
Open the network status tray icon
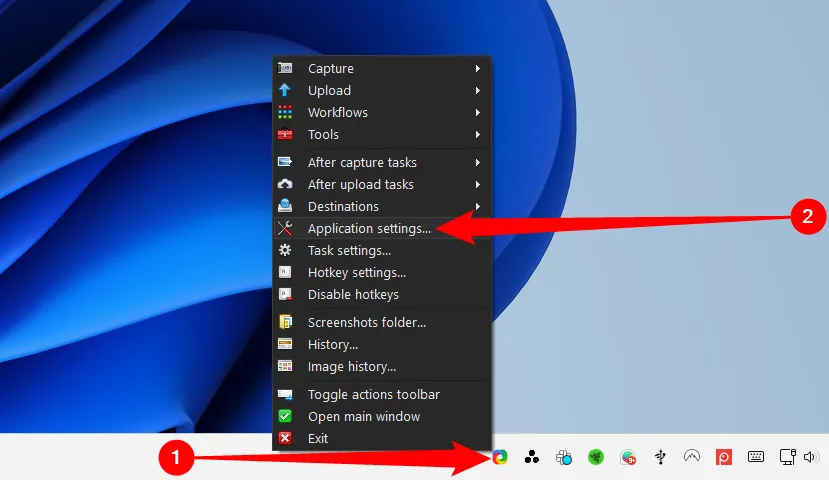pyautogui.click(x=788, y=457)
